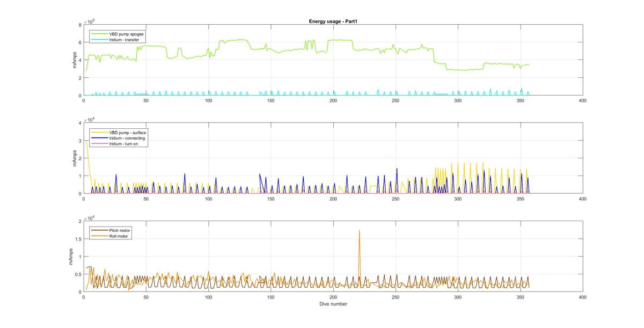Click the brown Pitch motor legend line
This screenshot has width=644, height=328.
click(99, 230)
